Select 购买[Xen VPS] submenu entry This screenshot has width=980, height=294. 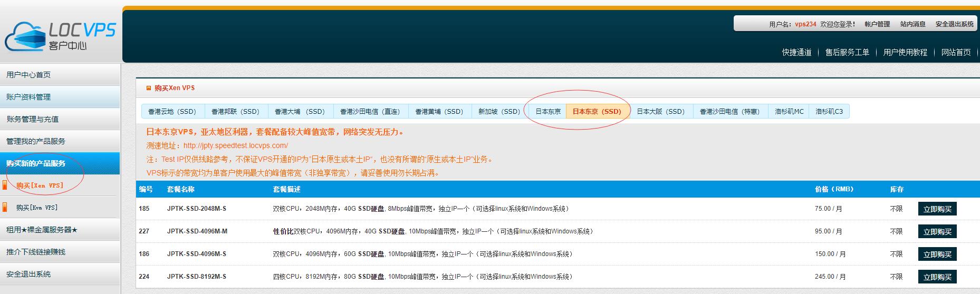(x=40, y=185)
